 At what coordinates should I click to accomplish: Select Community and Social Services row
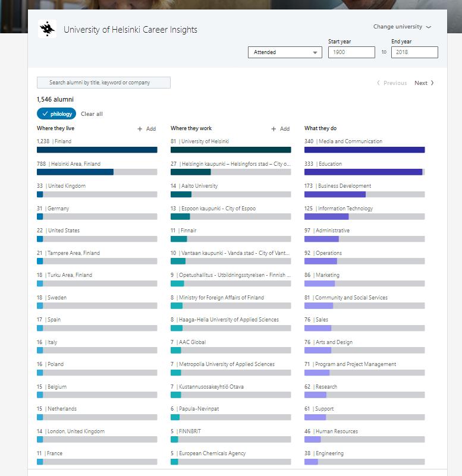click(364, 302)
